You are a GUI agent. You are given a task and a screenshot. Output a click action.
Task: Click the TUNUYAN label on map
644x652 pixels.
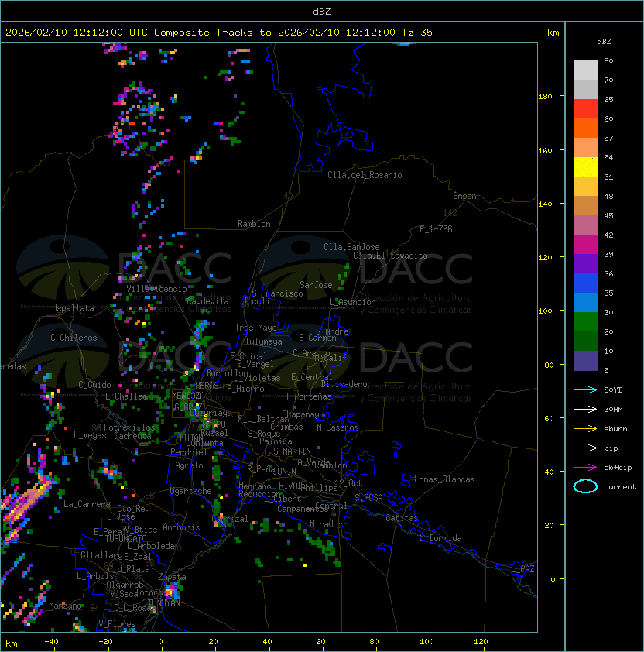point(163,602)
